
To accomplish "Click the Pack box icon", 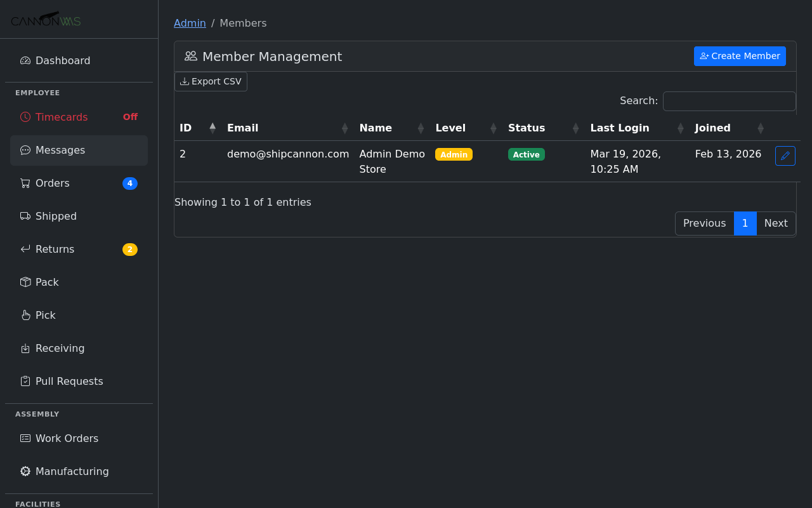I will (x=25, y=283).
